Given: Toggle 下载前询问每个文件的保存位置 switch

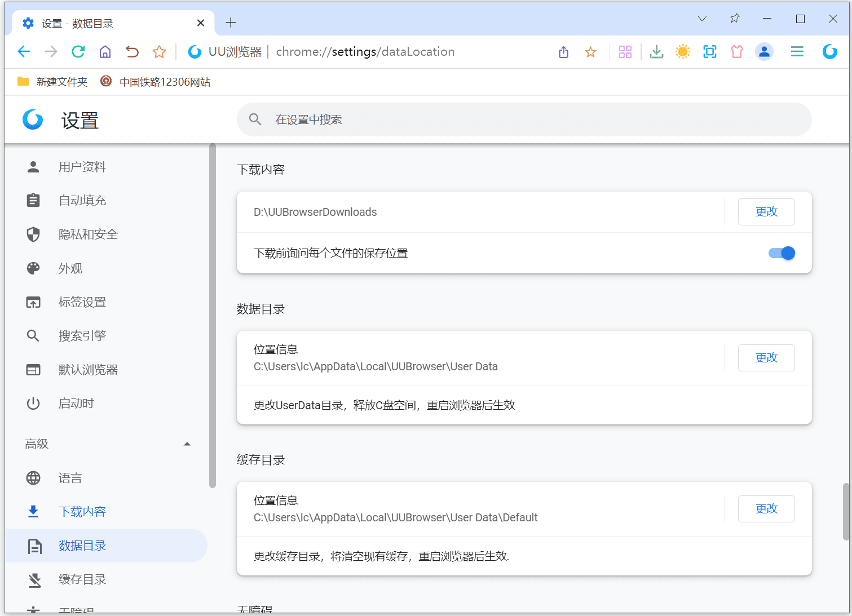Looking at the screenshot, I should click(782, 253).
